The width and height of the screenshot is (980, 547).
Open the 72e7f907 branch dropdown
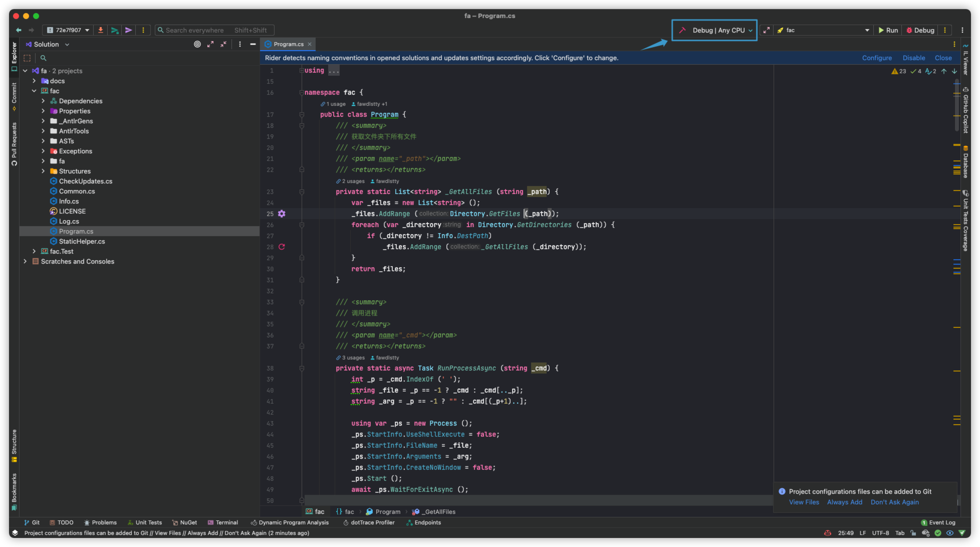68,30
